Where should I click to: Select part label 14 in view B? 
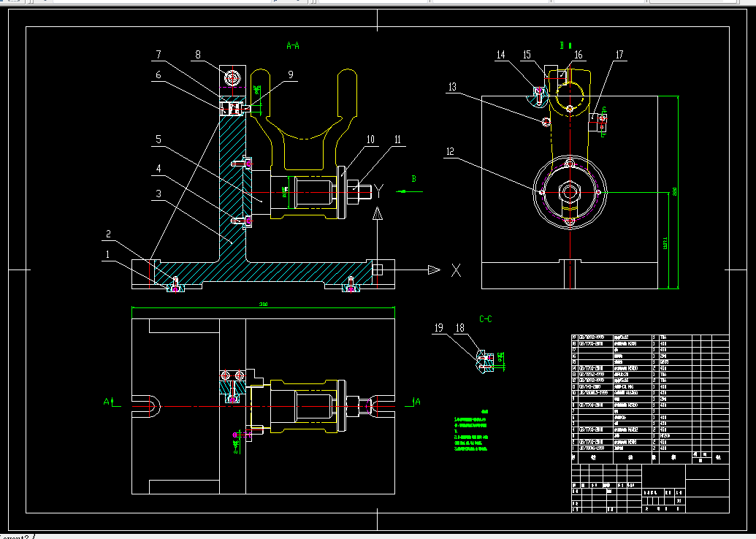(501, 55)
